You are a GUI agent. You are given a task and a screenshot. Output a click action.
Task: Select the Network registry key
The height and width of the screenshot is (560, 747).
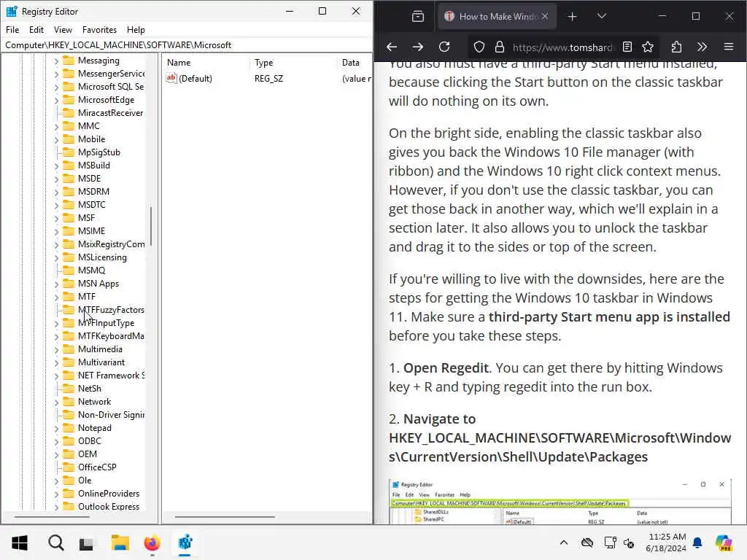coord(94,402)
